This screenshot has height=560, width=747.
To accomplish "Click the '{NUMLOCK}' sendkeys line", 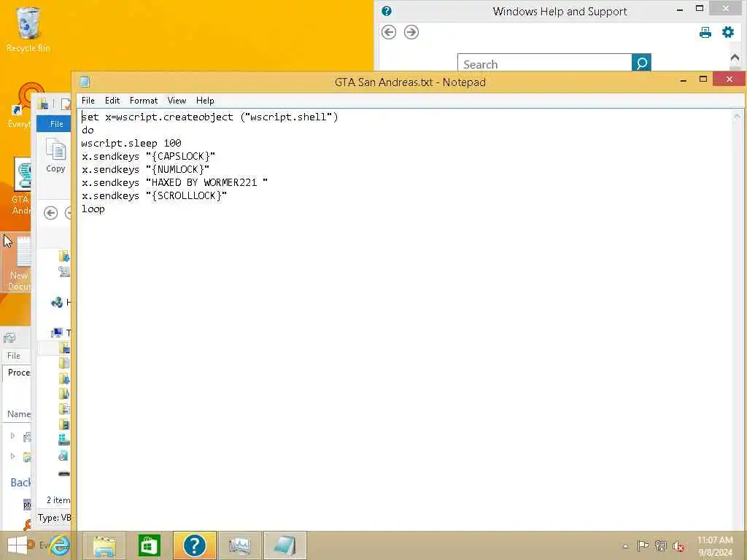I will (x=145, y=169).
